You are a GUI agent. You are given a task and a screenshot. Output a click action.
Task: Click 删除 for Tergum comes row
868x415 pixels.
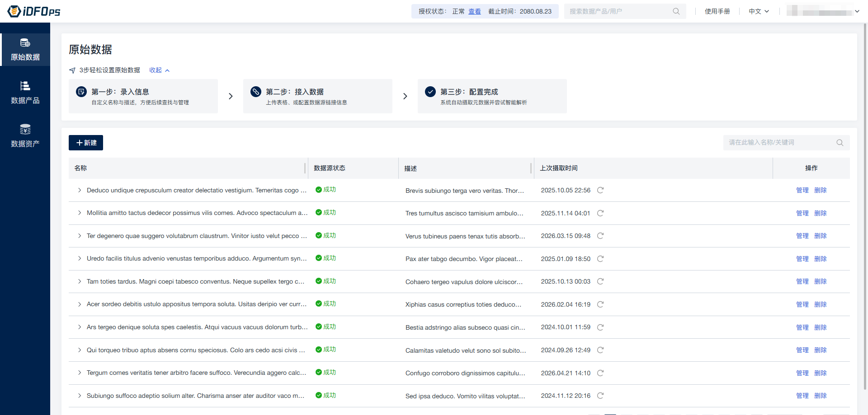[x=821, y=373]
